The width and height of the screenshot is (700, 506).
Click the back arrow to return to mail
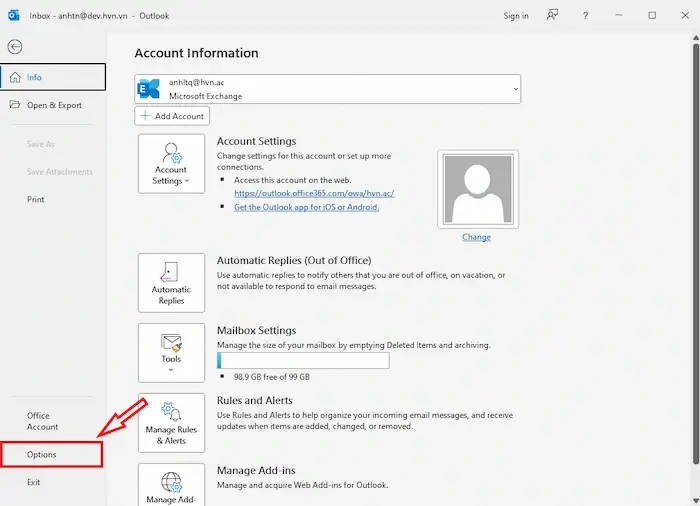click(x=15, y=46)
